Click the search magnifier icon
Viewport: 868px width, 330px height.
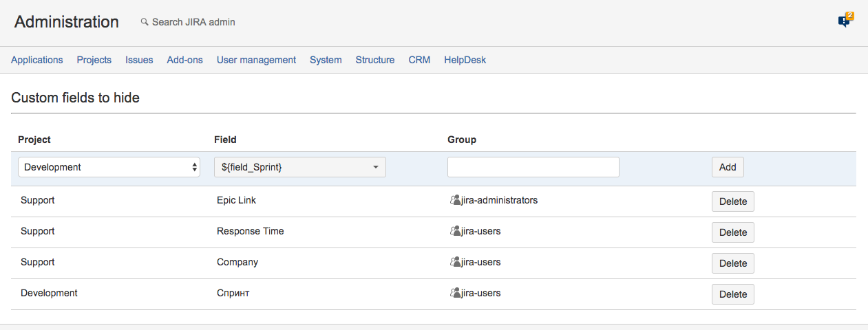[145, 22]
